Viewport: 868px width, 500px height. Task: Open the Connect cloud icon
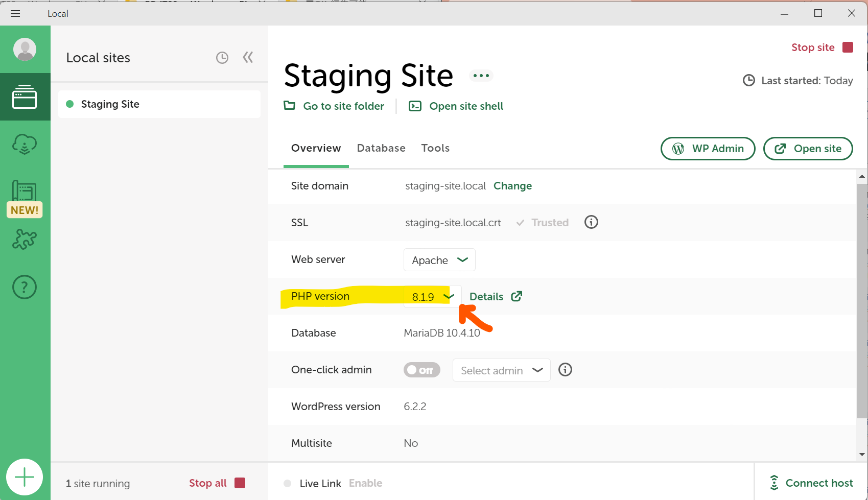(x=25, y=145)
